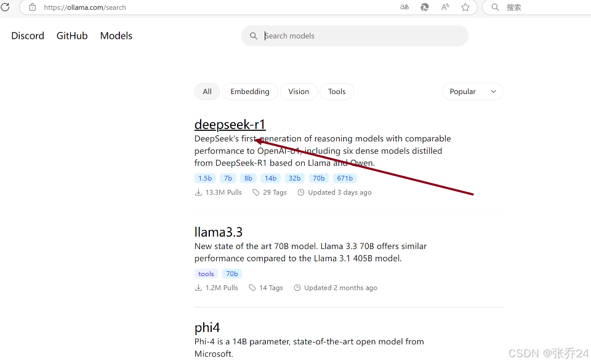Click the 13.3M Pulls text

223,192
